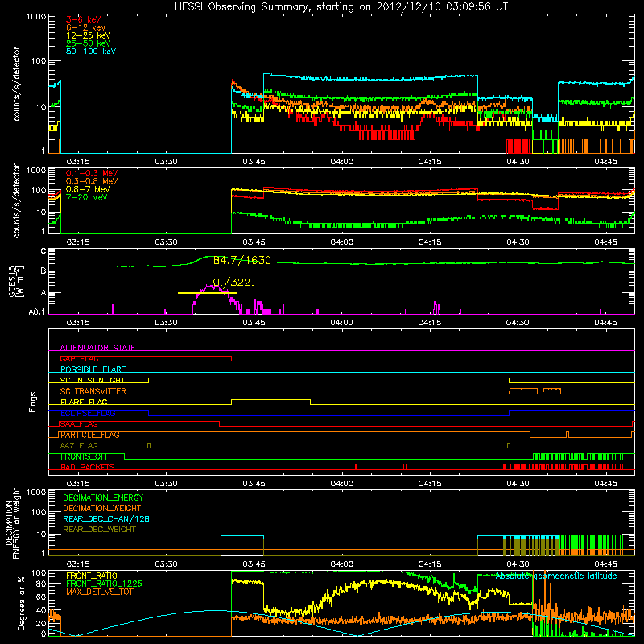Click the FLARE_FLAG label

click(84, 402)
